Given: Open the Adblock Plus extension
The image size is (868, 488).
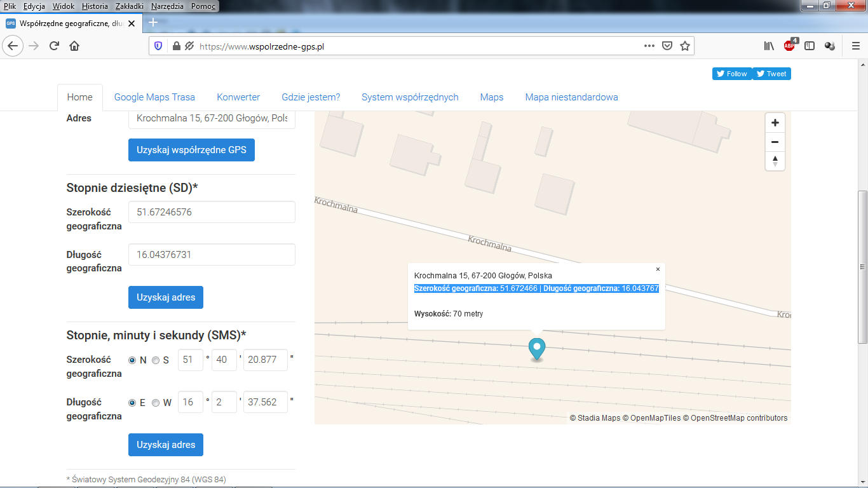Looking at the screenshot, I should 790,45.
